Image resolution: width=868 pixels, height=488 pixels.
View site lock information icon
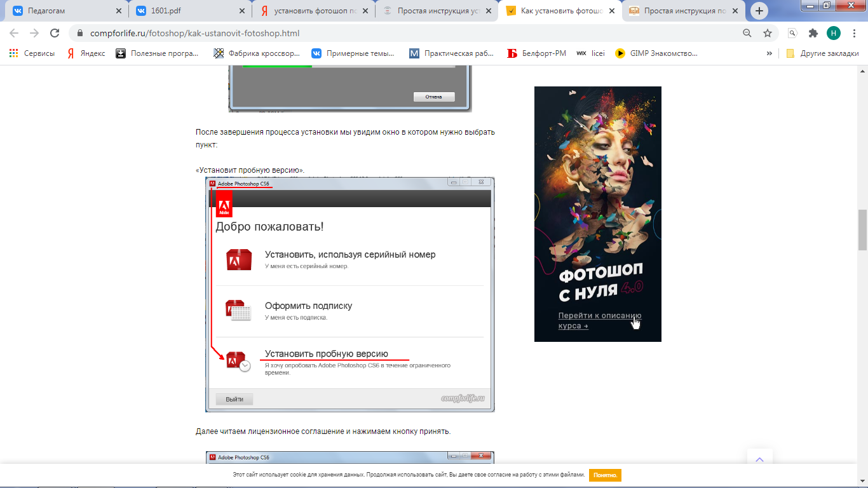click(79, 33)
